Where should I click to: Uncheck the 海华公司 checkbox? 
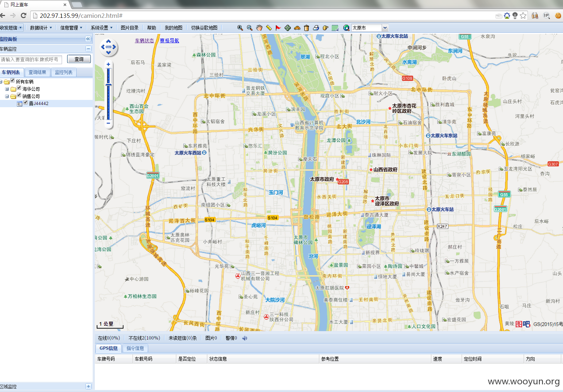pos(19,88)
